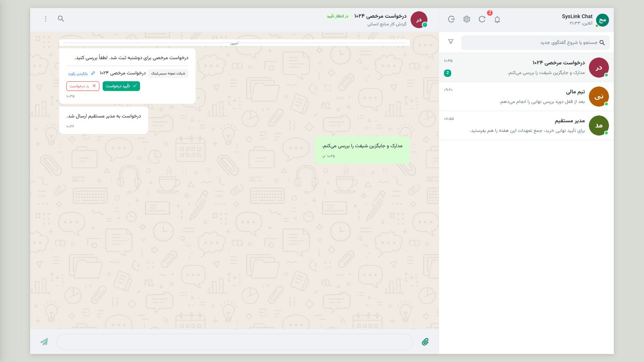Click the گردش کار منابع انسانی subtitle
644x362 pixels.
click(387, 24)
